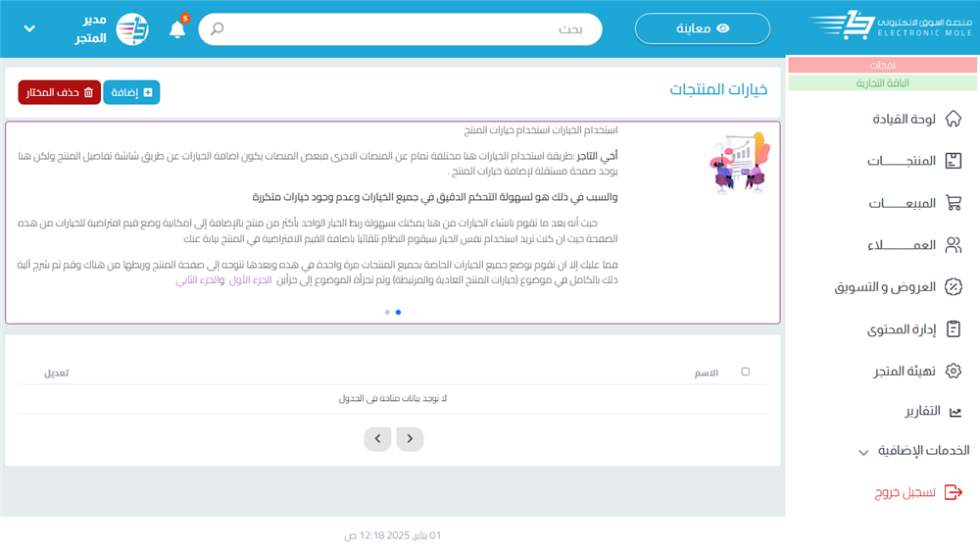
Task: Click the home icon beside لوحة القيادة
Action: [x=953, y=119]
